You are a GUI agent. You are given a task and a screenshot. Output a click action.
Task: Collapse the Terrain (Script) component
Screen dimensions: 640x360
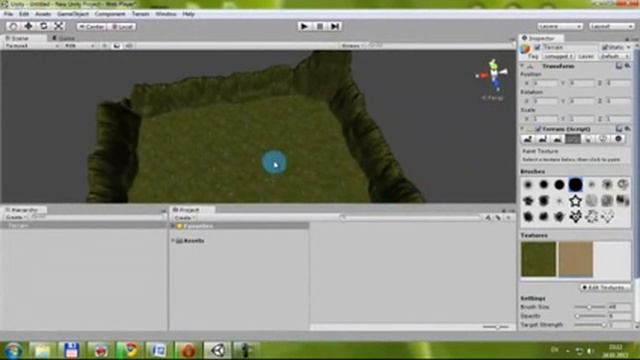coord(522,129)
